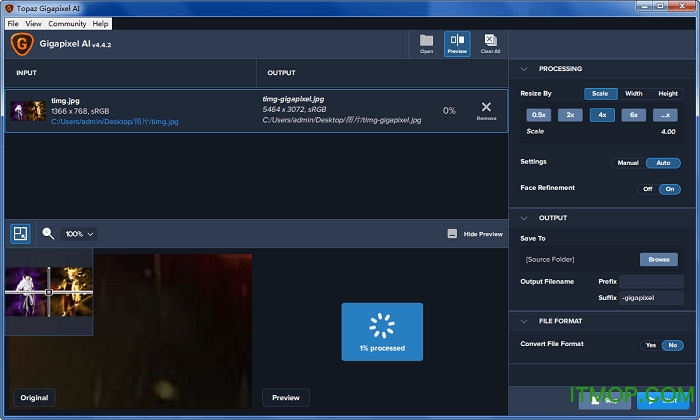Viewport: 700px width, 420px height.
Task: Open the 100% zoom dropdown
Action: [79, 234]
